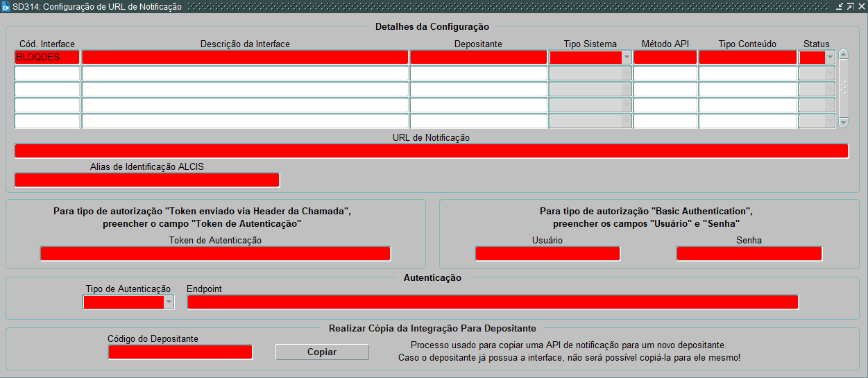Screen dimensions: 868x378
Task: Click the Token de Autenticação field
Action: 215,254
